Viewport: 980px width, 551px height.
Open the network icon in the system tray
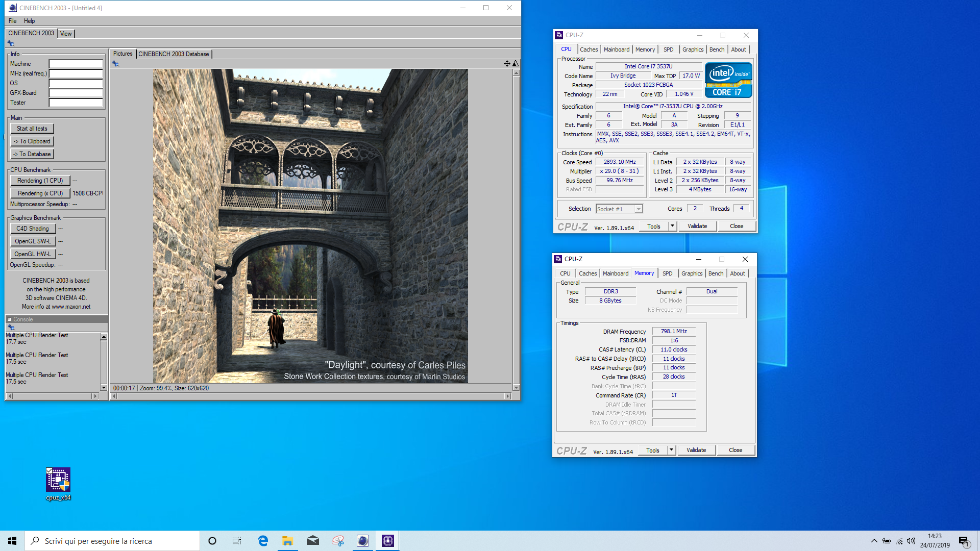[899, 541]
